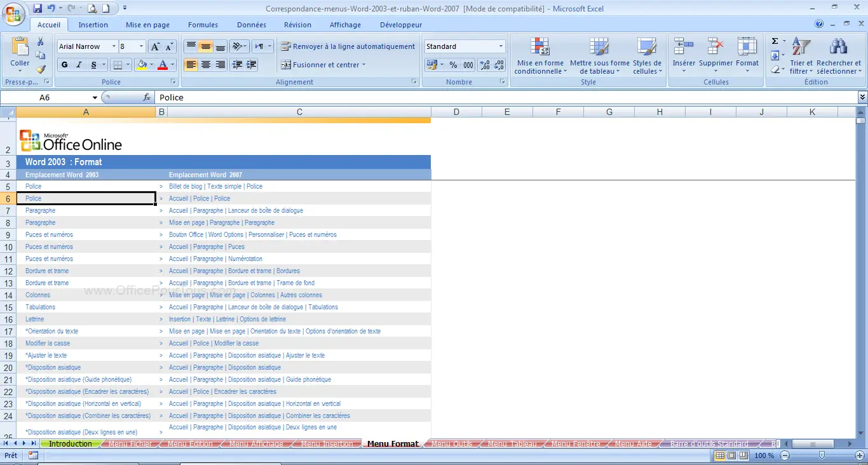The height and width of the screenshot is (465, 868).
Task: Switch to Normal view in status bar
Action: pos(720,455)
